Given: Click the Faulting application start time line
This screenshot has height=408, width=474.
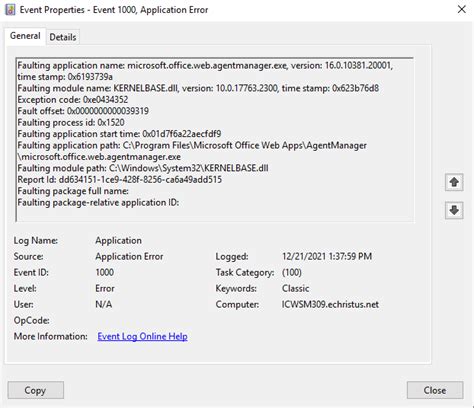Looking at the screenshot, I should 119,134.
